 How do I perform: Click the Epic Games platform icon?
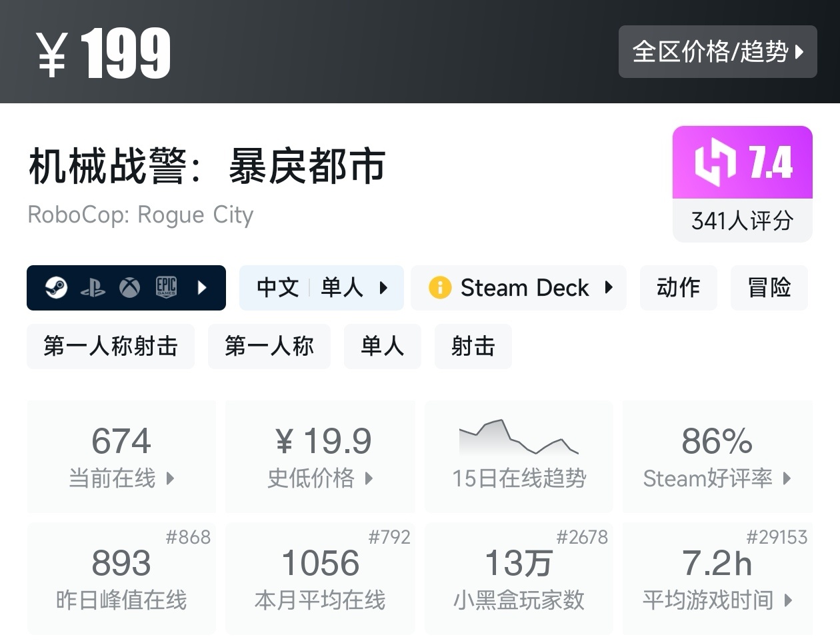click(166, 287)
